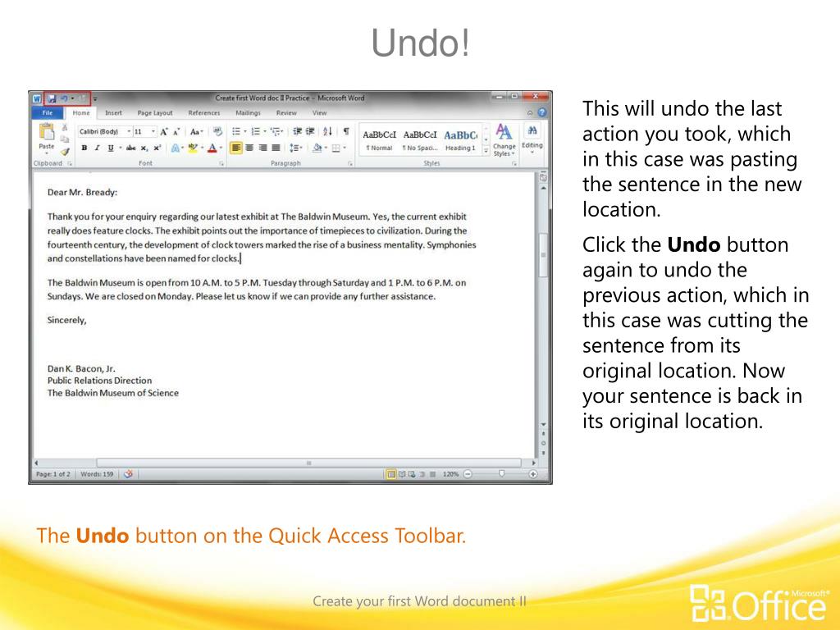
Task: Open Customize Quick Access Toolbar dropdown
Action: point(95,99)
